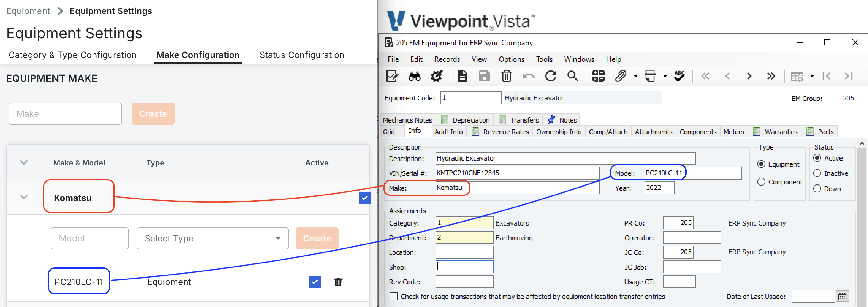Screen dimensions: 868x307
Task: Jump to last record double-right arrows
Action: tap(771, 76)
